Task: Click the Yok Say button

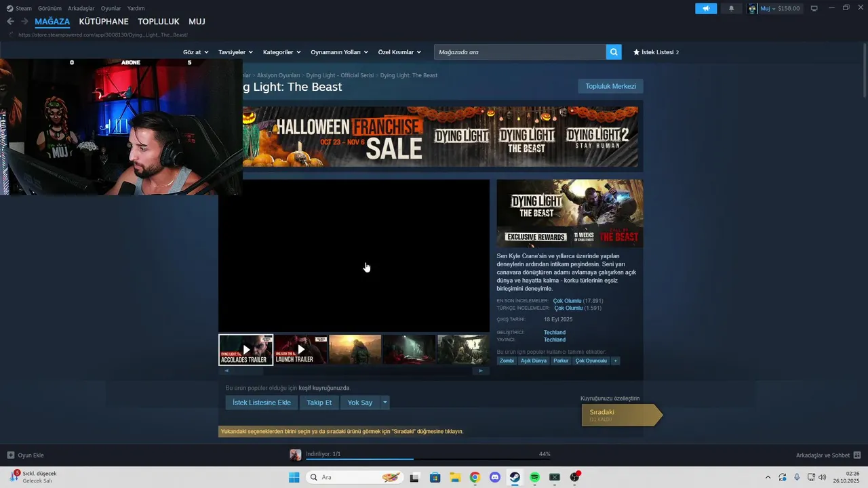Action: pos(360,403)
